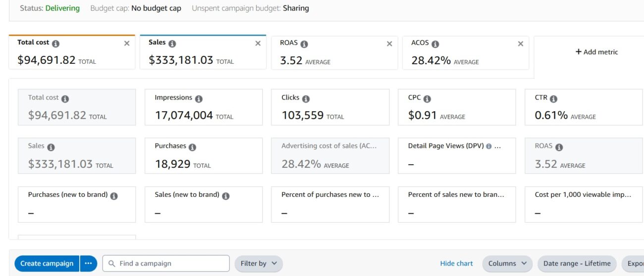Viewport: 644px width, 276px height.
Task: Click the Hide chart link
Action: [x=456, y=264]
